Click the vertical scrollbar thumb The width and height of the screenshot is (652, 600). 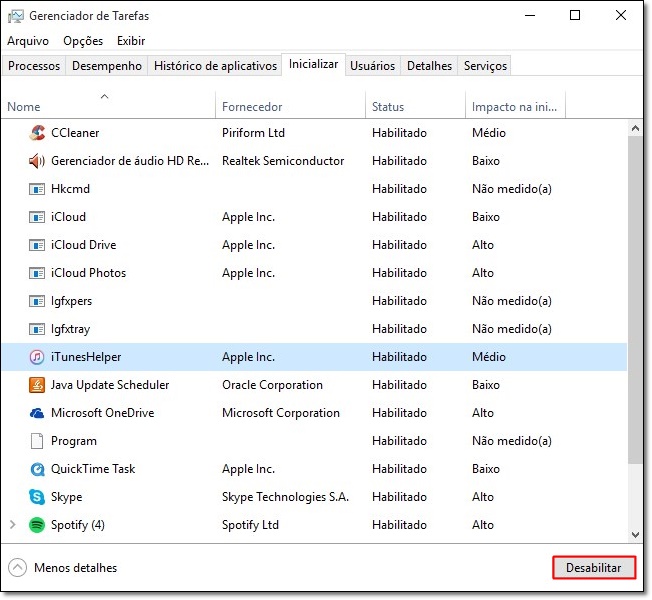point(635,300)
